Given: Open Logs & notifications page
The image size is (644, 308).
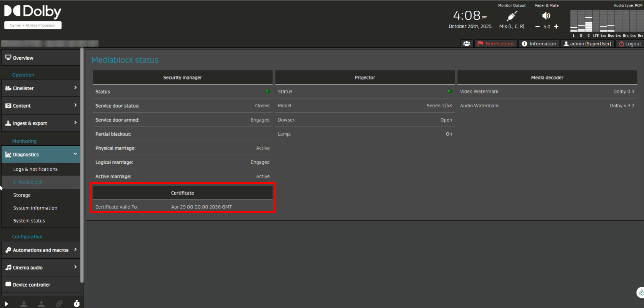Looking at the screenshot, I should pos(35,169).
